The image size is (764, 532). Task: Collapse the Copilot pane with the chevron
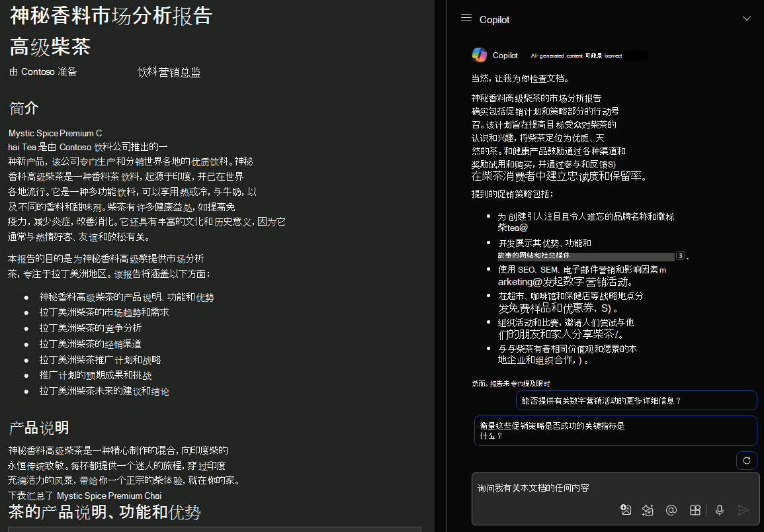pos(746,19)
